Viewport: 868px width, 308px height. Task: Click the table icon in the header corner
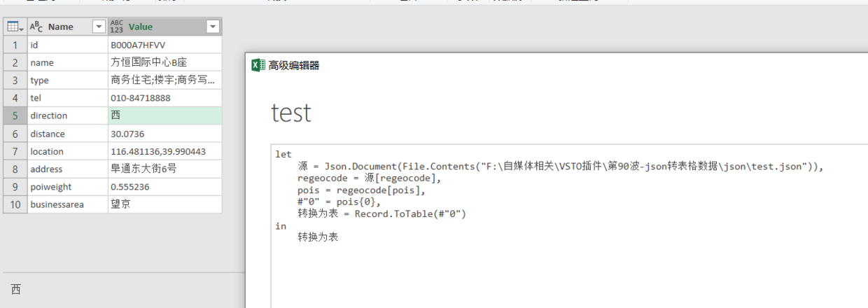pyautogui.click(x=13, y=27)
